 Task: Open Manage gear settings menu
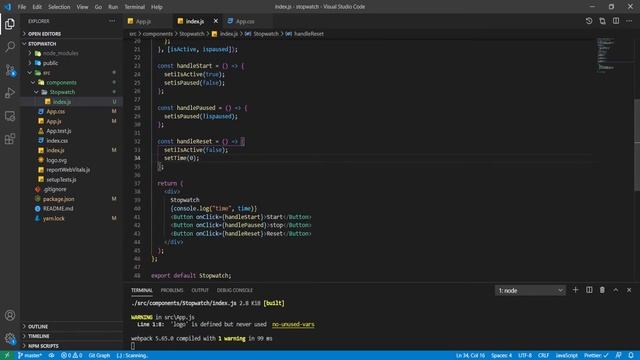(x=10, y=338)
